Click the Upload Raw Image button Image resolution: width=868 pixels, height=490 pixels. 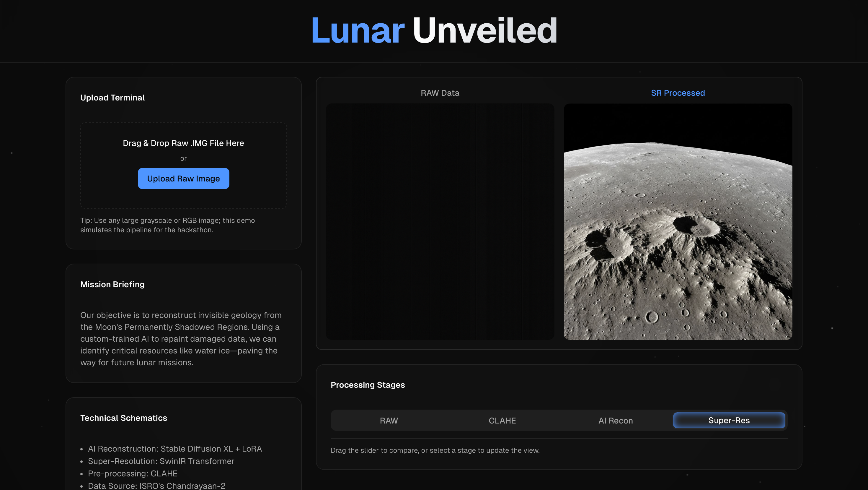(x=183, y=179)
